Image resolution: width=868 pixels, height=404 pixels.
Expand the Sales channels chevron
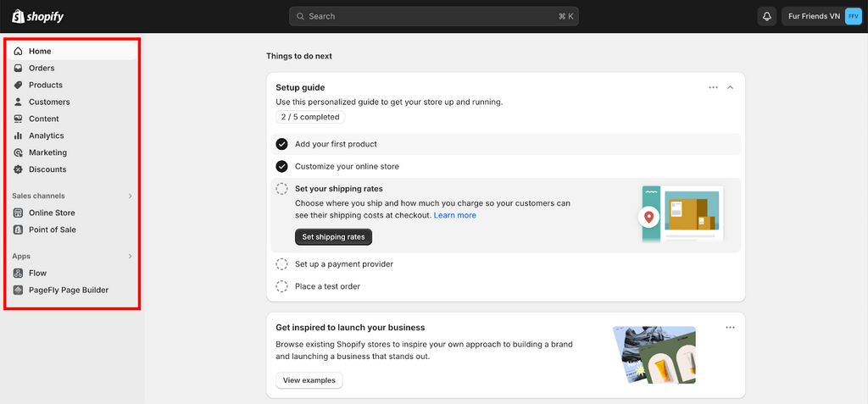(130, 196)
